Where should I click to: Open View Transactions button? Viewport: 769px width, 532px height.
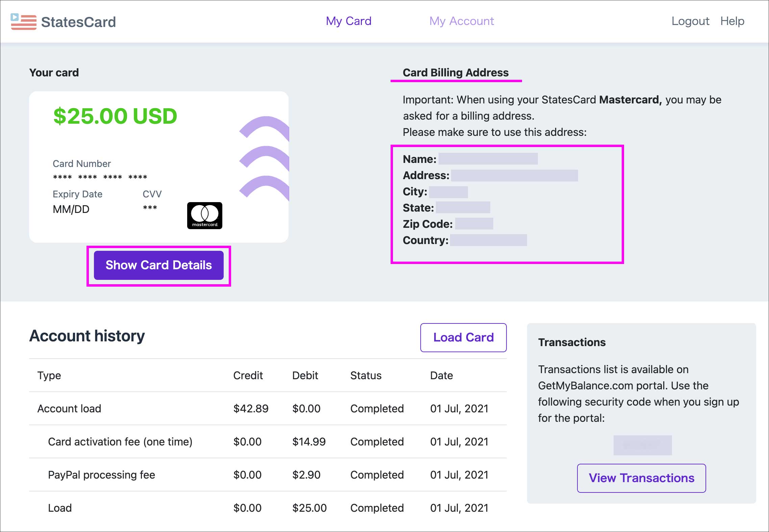tap(641, 478)
